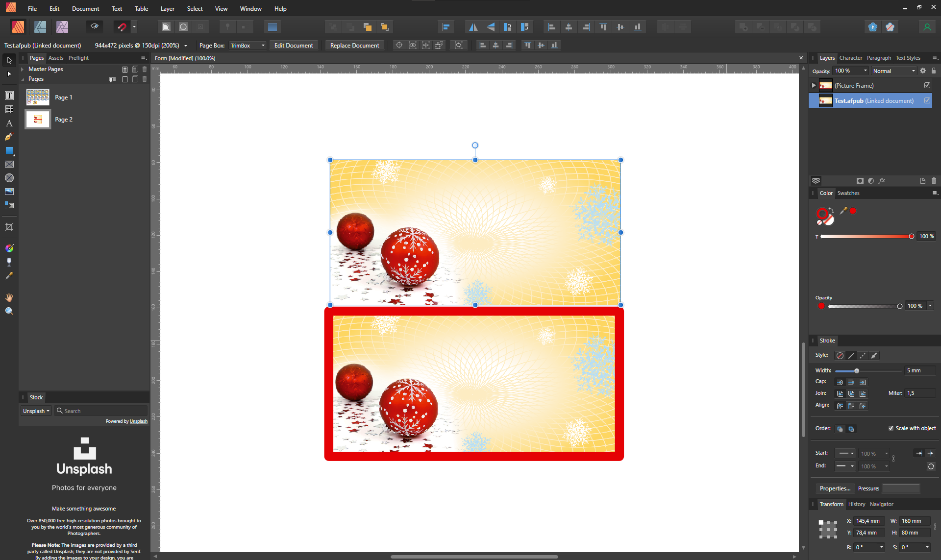Switch to the Assets tab
Image resolution: width=941 pixels, height=560 pixels.
(x=56, y=58)
